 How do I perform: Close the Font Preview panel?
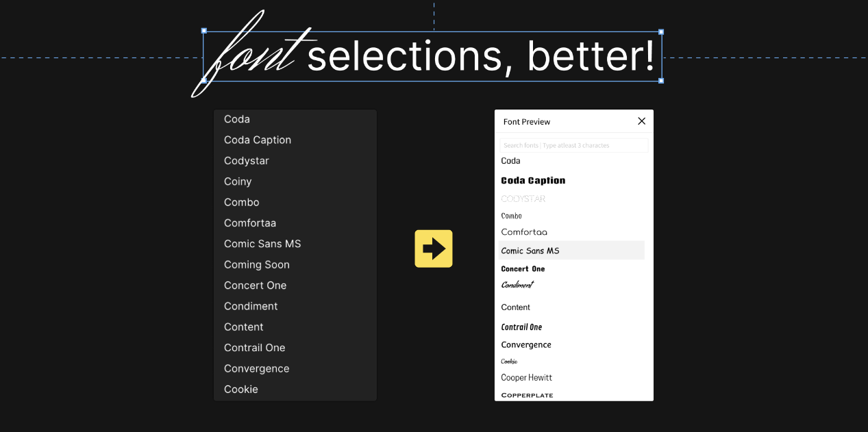[x=641, y=121]
